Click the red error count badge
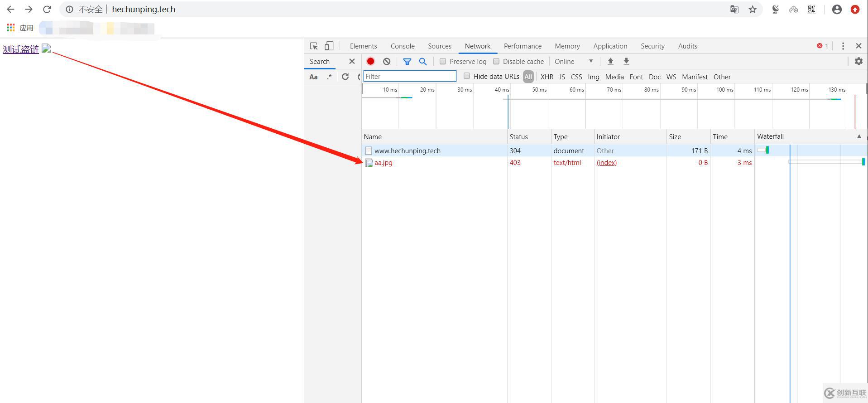This screenshot has width=868, height=403. (822, 46)
